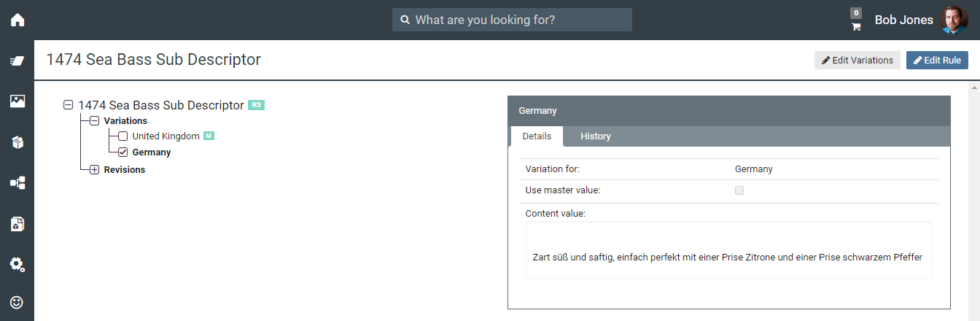Select the Details tab
This screenshot has width=980, height=321.
click(537, 136)
